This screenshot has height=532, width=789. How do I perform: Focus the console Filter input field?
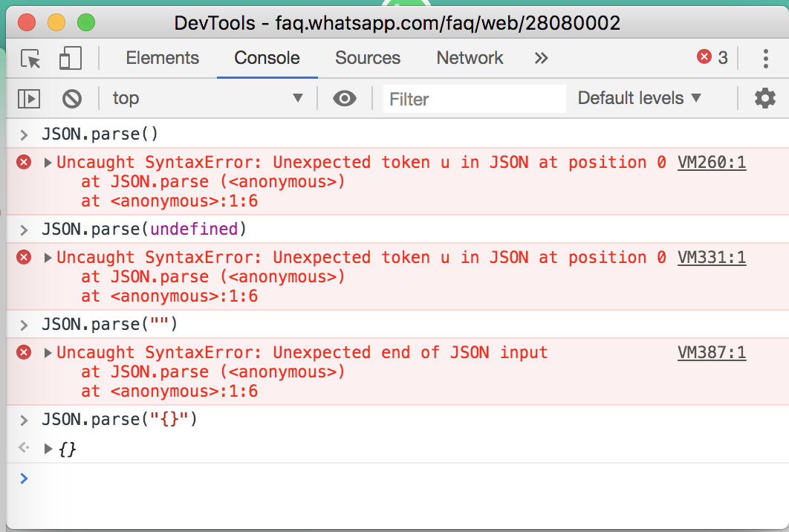(x=474, y=99)
